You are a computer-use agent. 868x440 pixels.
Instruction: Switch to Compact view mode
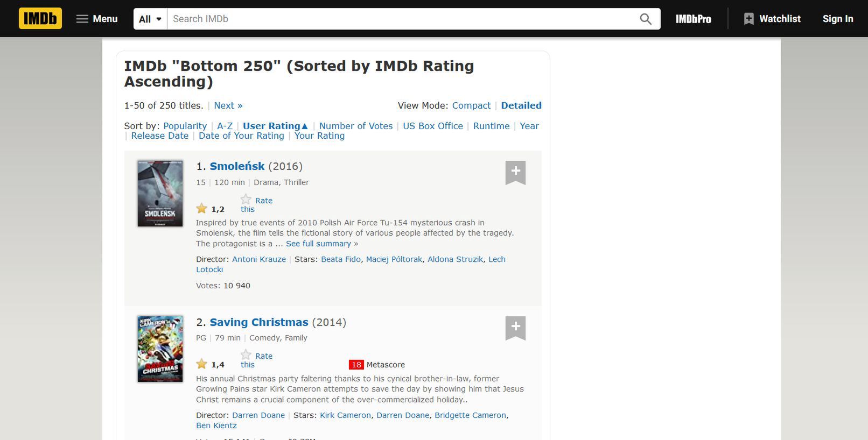click(x=471, y=105)
